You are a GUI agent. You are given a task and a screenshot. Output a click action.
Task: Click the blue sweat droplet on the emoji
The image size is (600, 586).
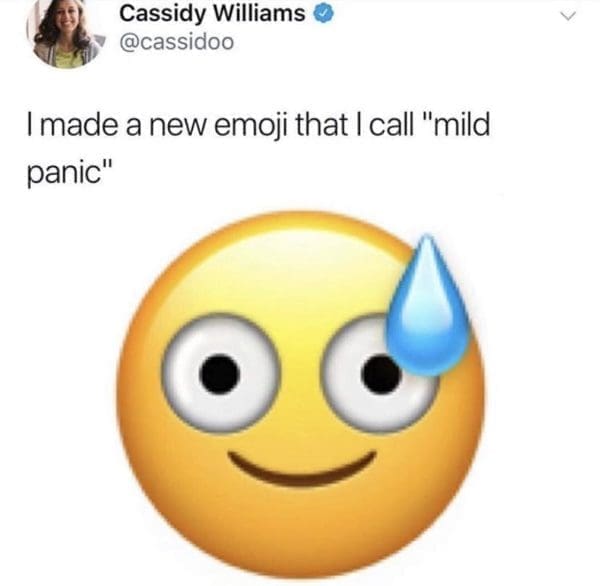pos(428,306)
